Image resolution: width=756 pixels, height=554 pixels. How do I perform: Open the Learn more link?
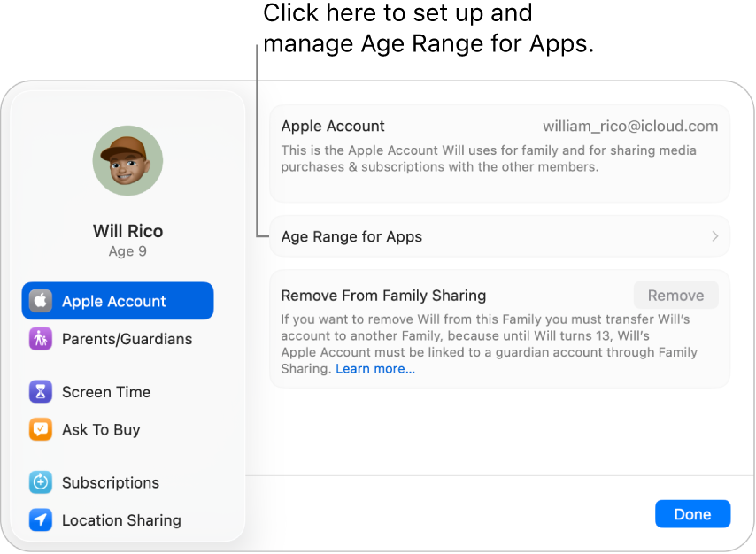coord(375,368)
